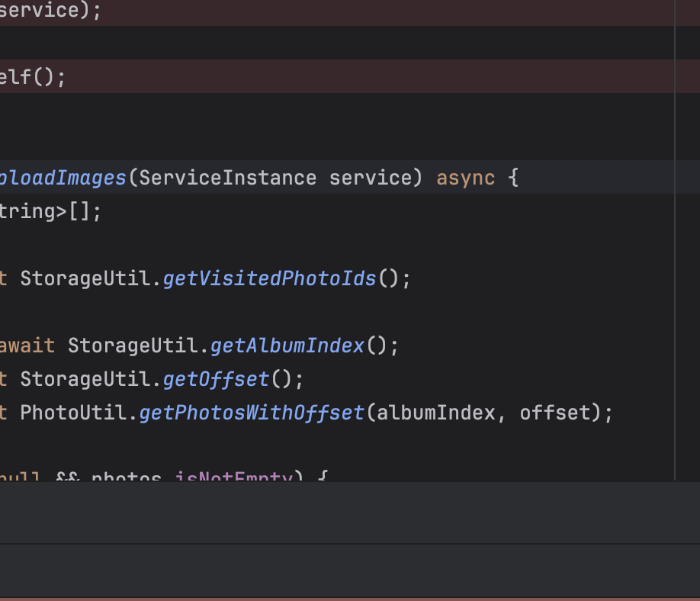The width and height of the screenshot is (700, 601).
Task: Click the getAlbumIndex method call
Action: pyautogui.click(x=287, y=346)
